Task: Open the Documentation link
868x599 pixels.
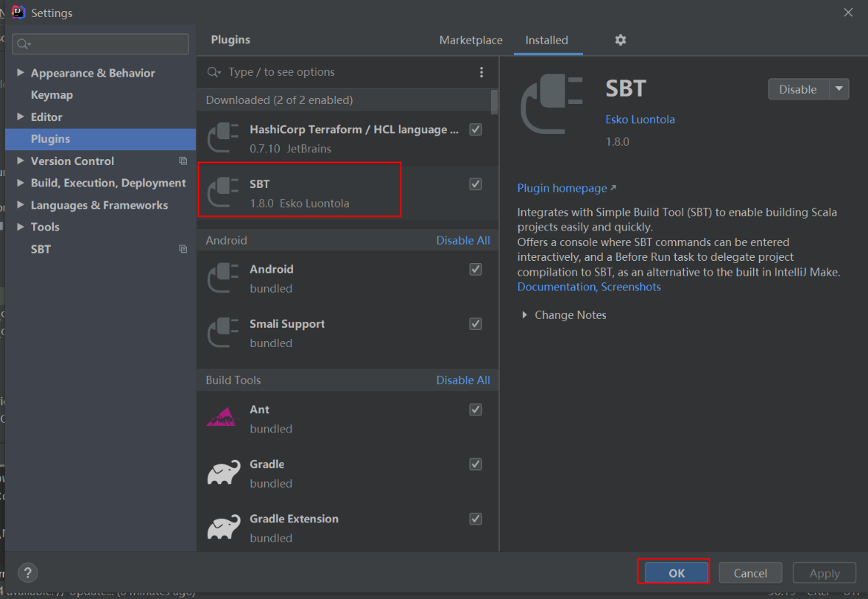Action: (x=557, y=287)
